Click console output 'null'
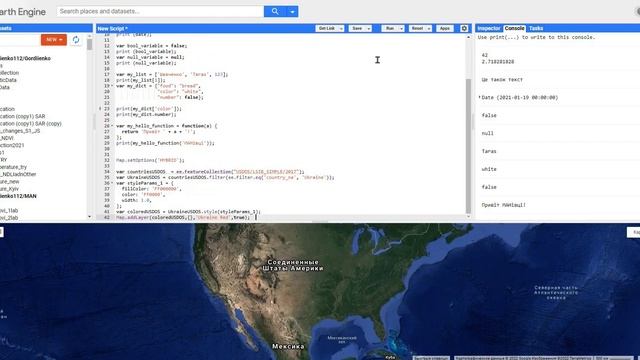The height and width of the screenshot is (360, 640). tap(487, 133)
